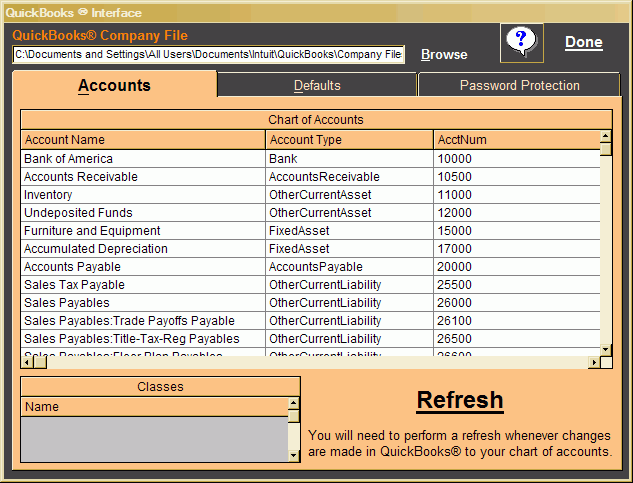Select Sales Payables:Trade Payoffs Payable row
Image resolution: width=633 pixels, height=483 pixels.
click(310, 321)
